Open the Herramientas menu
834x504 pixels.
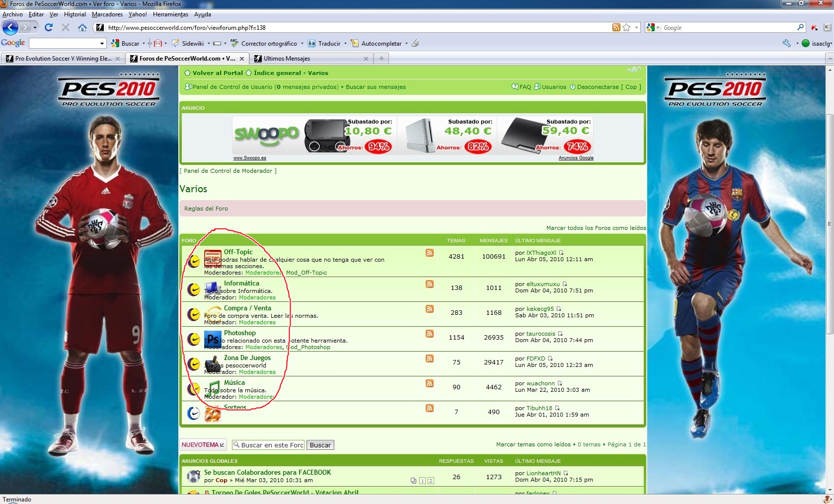pos(170,14)
